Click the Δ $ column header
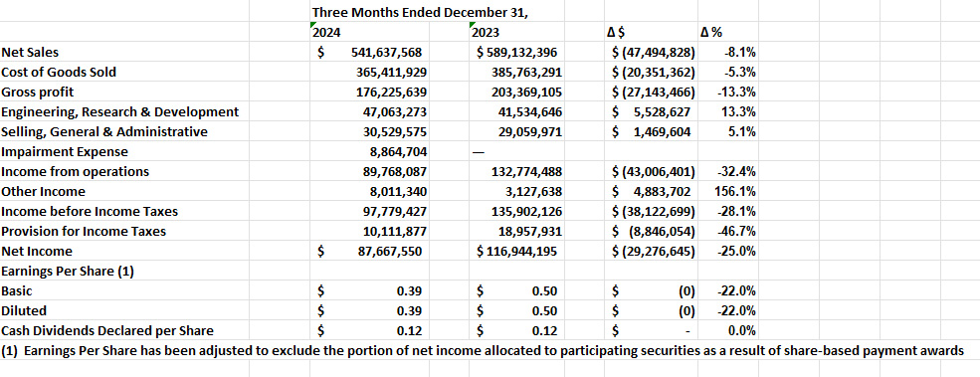The height and width of the screenshot is (377, 980). point(620,33)
